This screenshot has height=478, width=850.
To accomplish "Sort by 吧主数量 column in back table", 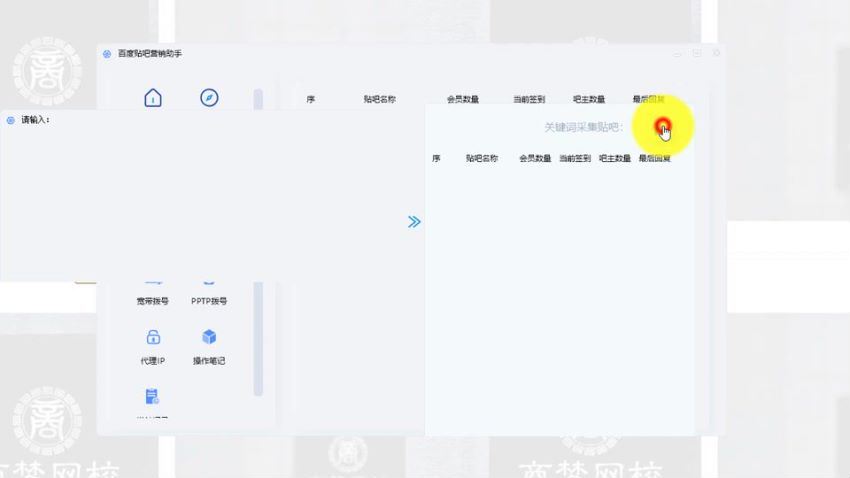I will 589,99.
